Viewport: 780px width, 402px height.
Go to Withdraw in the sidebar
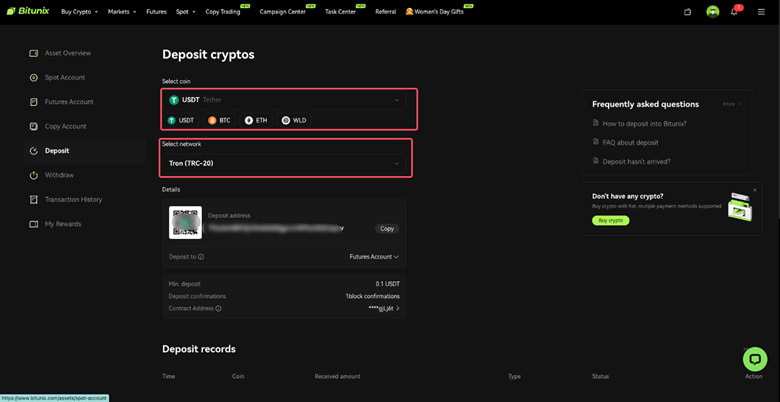point(59,175)
